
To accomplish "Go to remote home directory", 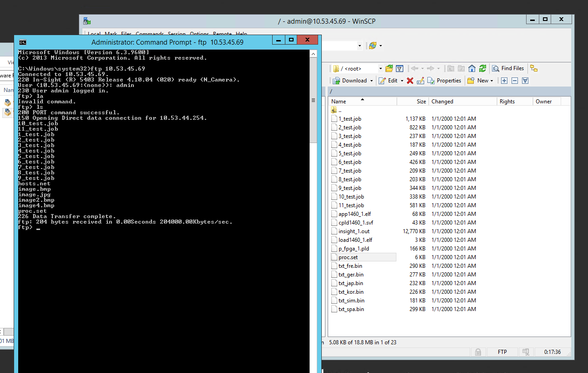I will click(x=472, y=69).
